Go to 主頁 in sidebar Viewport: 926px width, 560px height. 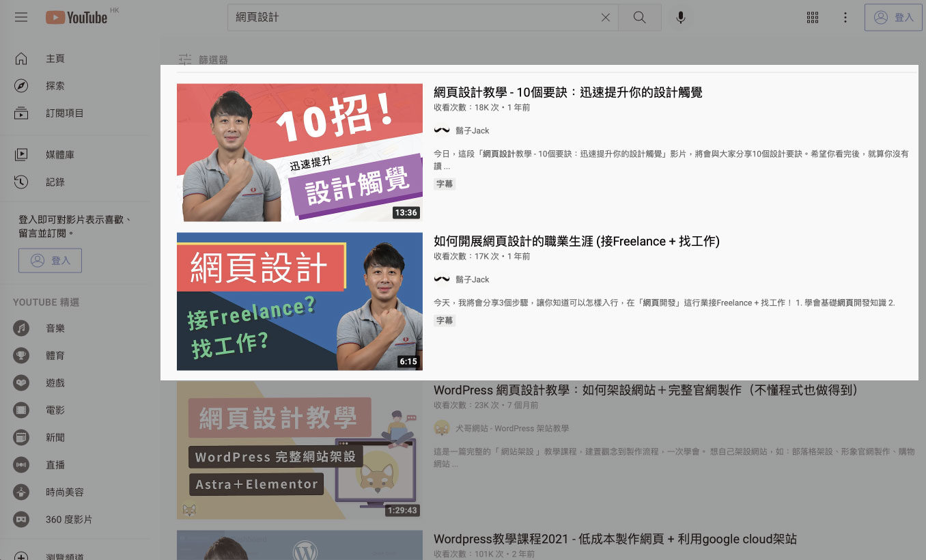[x=55, y=59]
